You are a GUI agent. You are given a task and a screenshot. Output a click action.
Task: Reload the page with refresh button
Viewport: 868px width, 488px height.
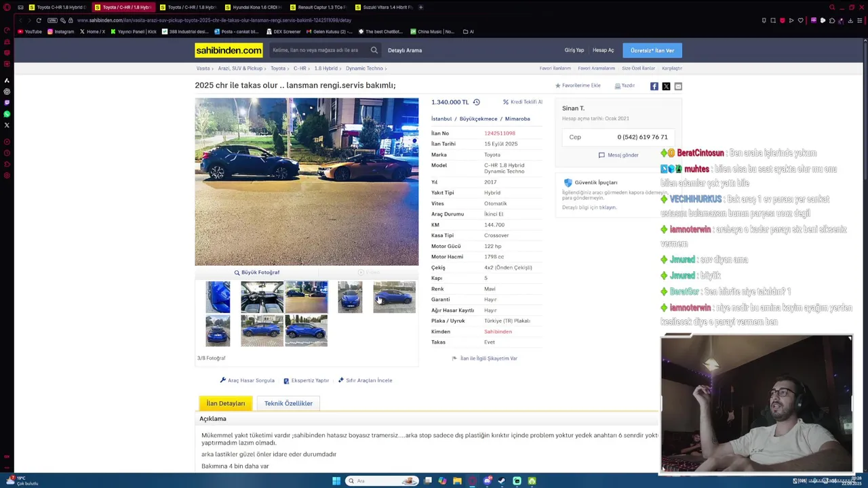[39, 20]
